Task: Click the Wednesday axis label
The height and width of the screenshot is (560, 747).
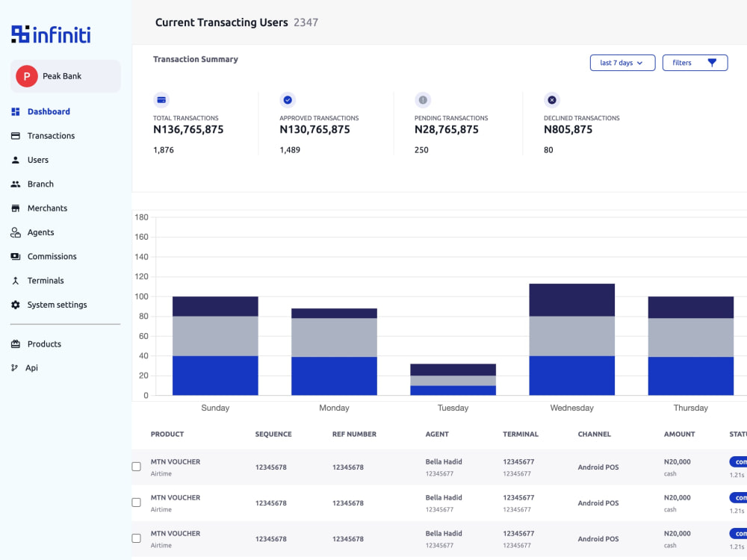Action: [572, 408]
